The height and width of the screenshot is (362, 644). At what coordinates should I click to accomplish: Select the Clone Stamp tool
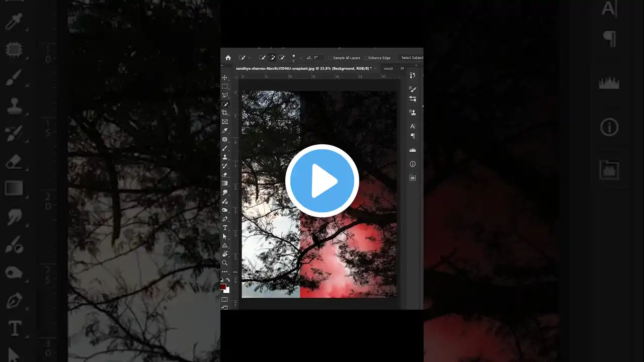click(225, 157)
